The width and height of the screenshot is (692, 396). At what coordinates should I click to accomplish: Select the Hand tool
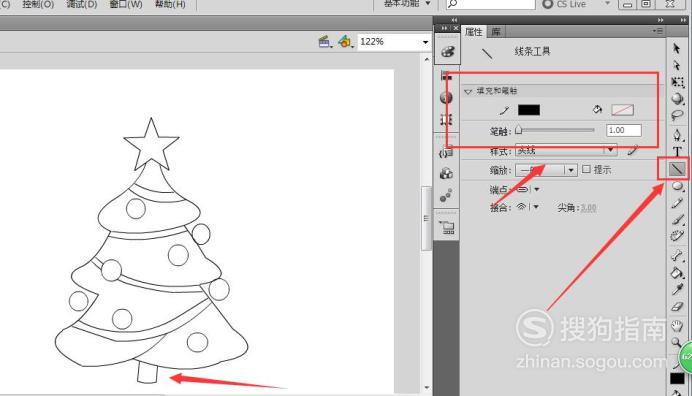pos(677,326)
